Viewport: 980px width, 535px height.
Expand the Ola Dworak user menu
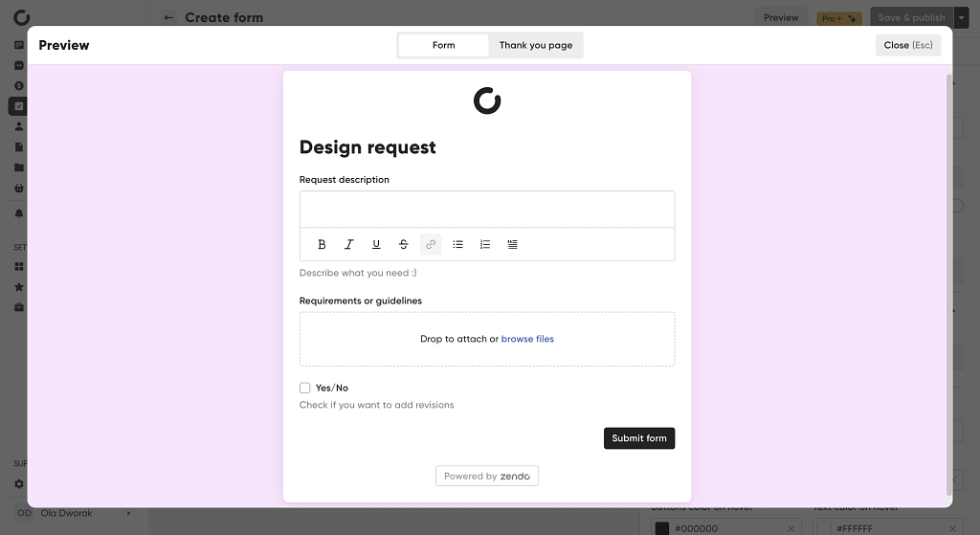(x=128, y=513)
